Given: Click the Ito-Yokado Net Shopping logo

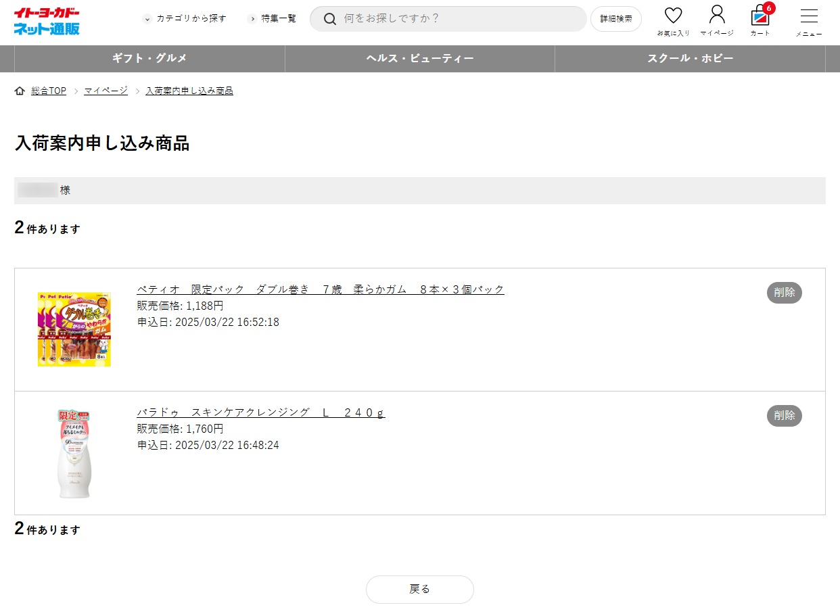Looking at the screenshot, I should [47, 21].
